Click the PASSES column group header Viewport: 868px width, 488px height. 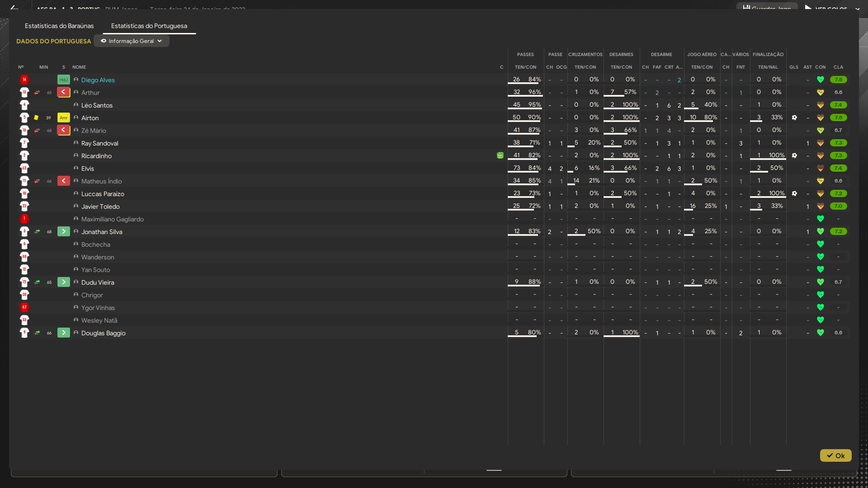(525, 54)
